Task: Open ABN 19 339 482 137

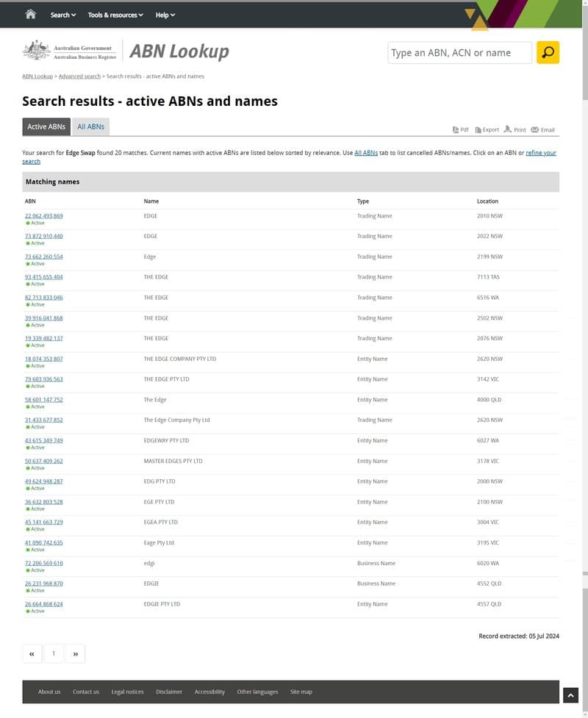Action: (x=44, y=338)
